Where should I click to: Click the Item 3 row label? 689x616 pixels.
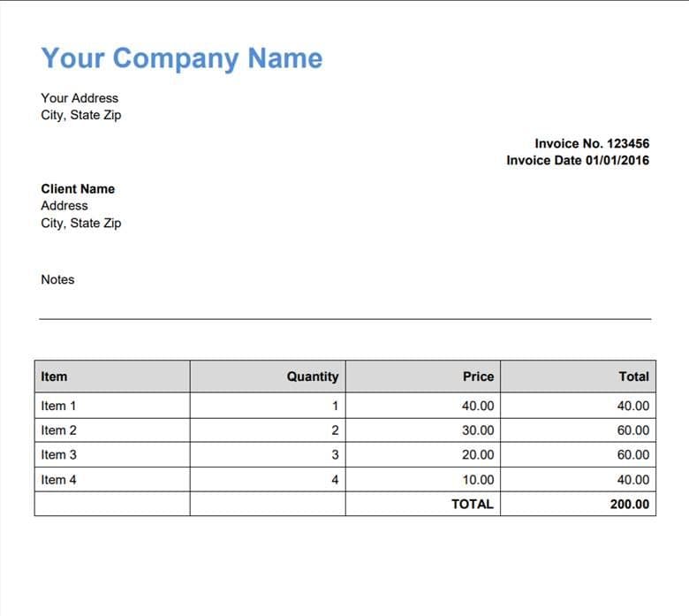pos(58,454)
